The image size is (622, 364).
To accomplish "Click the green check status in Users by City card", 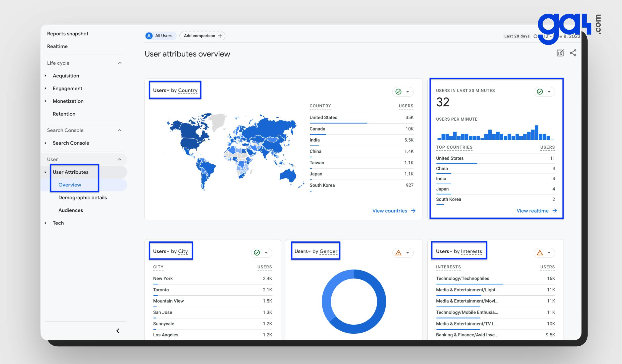I will click(x=257, y=253).
